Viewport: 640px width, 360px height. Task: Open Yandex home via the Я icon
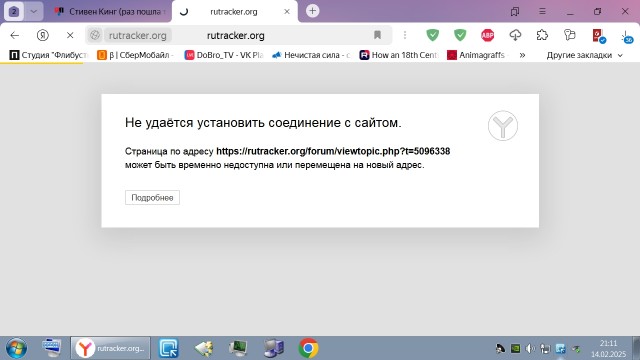coord(42,36)
